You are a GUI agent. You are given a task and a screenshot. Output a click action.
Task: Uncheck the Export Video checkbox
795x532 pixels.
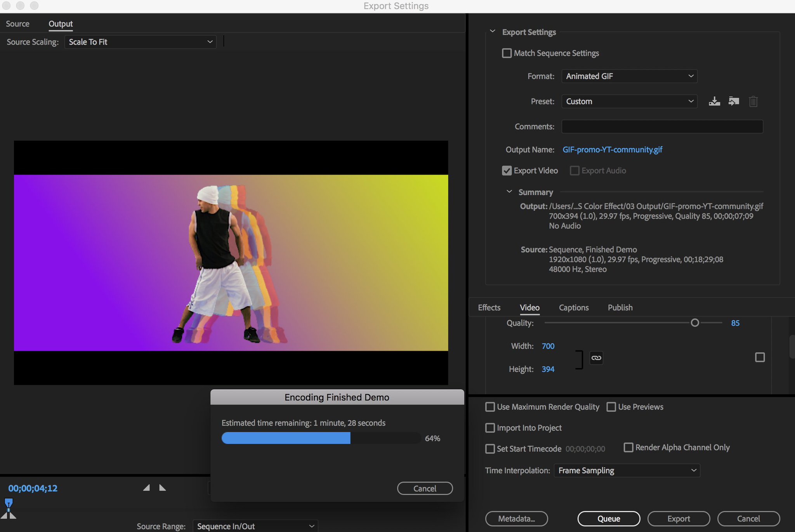(x=507, y=171)
